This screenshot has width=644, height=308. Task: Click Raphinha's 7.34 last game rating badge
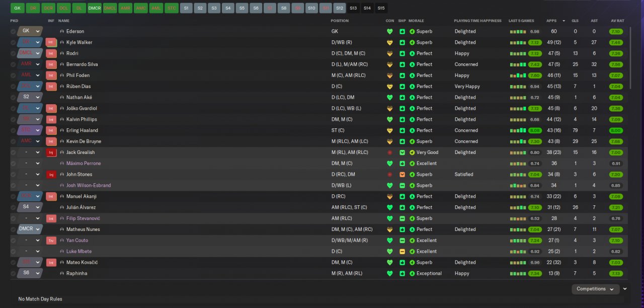coord(535,273)
